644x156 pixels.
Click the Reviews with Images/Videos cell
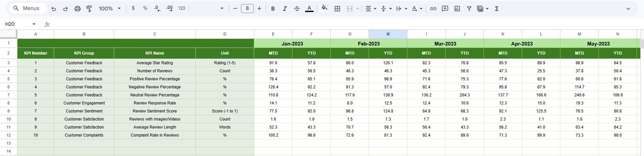[x=155, y=119]
